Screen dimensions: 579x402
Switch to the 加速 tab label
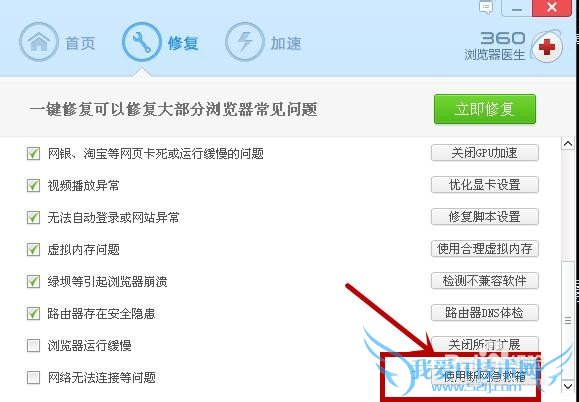pos(286,43)
